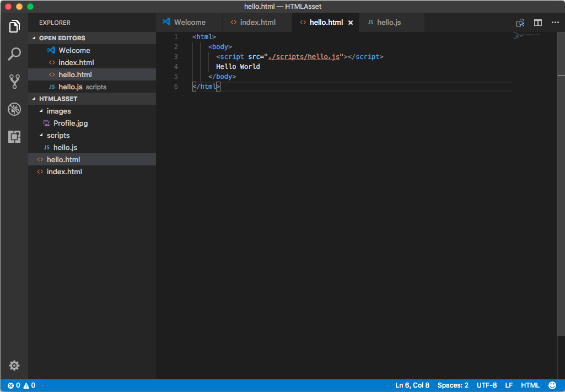Click the HTML icon on hello.html tab
Viewport: 565px width, 392px height.
(x=303, y=23)
